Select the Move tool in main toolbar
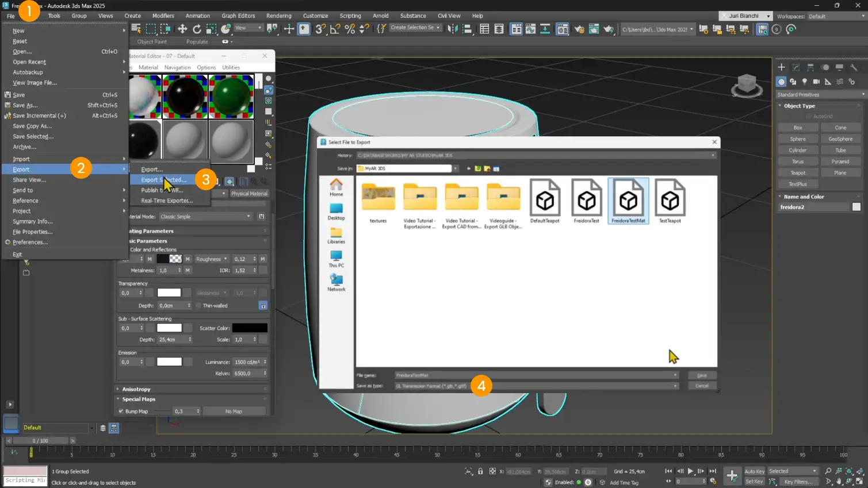The width and height of the screenshot is (868, 488). coord(182,29)
